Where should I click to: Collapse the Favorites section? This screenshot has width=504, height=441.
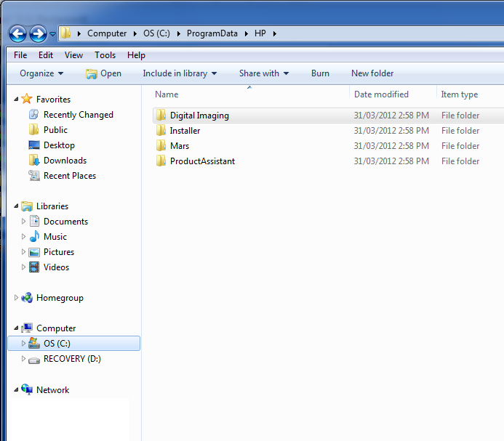(16, 100)
